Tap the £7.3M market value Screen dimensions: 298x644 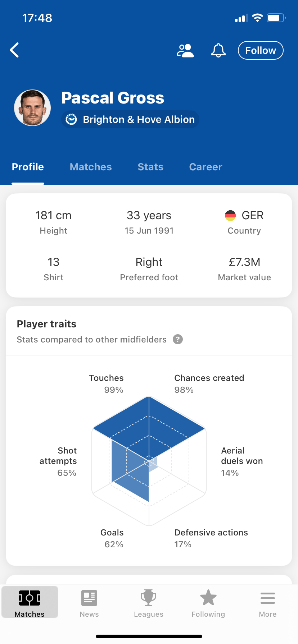coord(244,262)
